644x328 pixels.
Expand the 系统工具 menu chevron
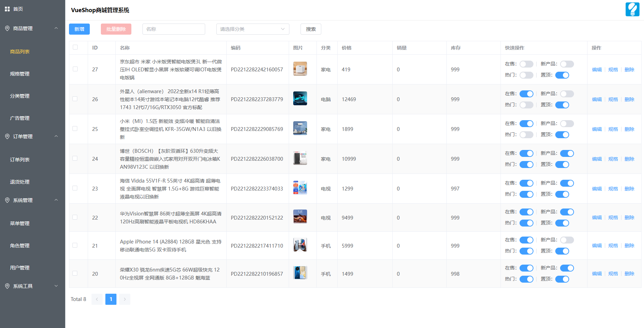coord(56,286)
